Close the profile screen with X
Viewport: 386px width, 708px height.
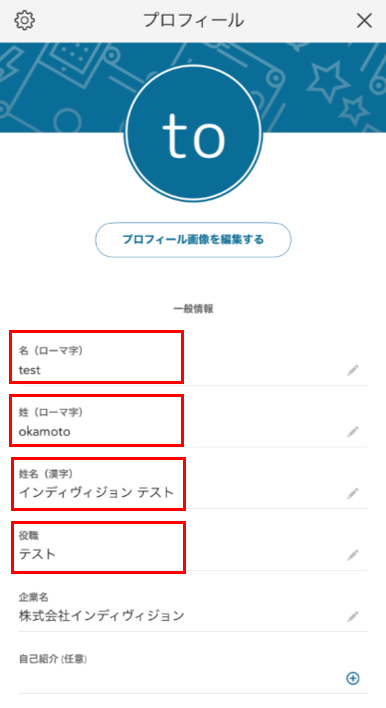pos(364,21)
